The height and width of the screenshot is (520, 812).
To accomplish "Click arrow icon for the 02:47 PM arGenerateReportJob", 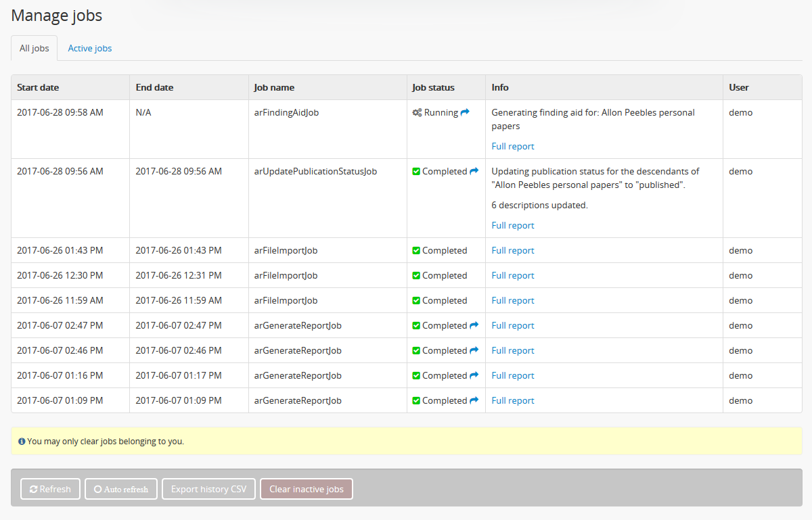I will pos(474,326).
